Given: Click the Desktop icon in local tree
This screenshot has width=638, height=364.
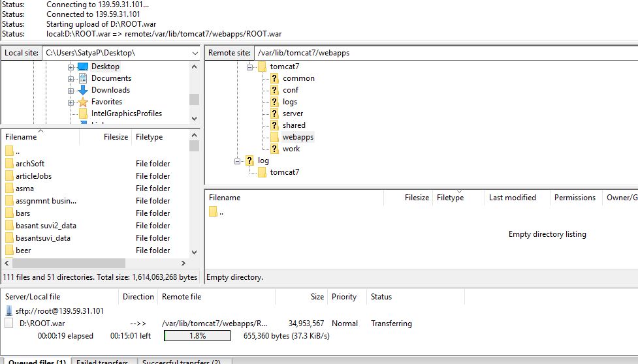Looking at the screenshot, I should tap(82, 67).
